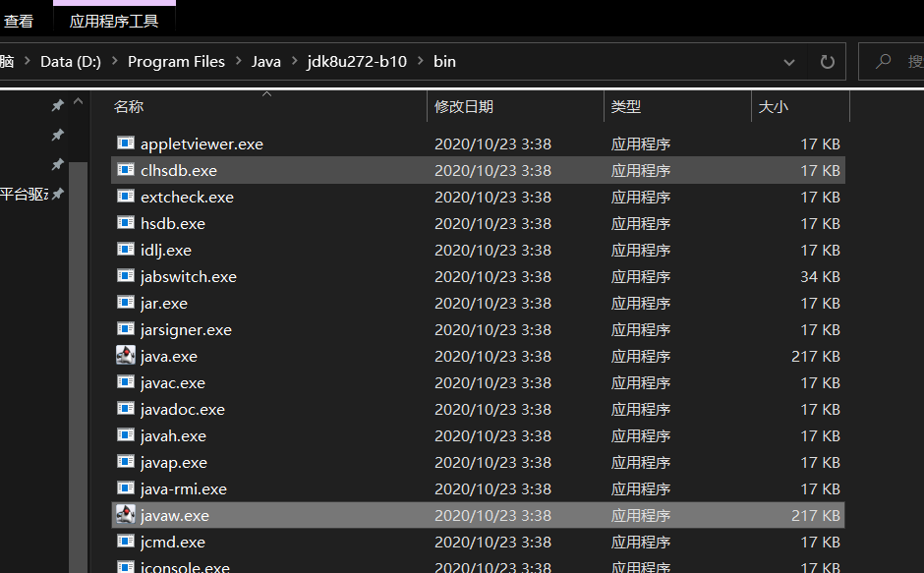This screenshot has width=924, height=573.
Task: Click the refresh button beside address bar
Action: [828, 61]
